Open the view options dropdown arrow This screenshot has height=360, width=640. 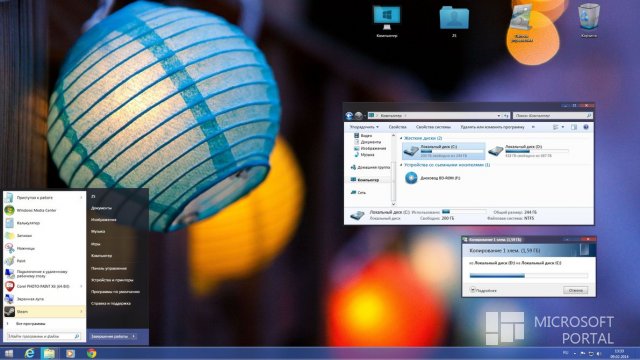563,127
